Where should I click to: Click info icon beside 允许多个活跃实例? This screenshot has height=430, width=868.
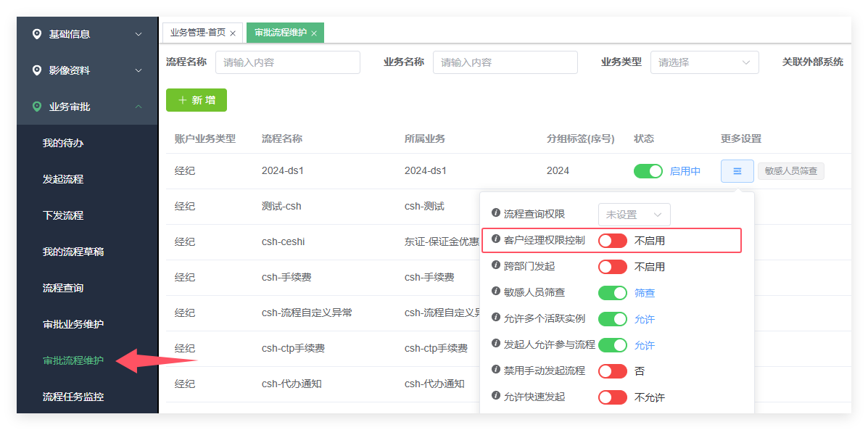pos(496,317)
